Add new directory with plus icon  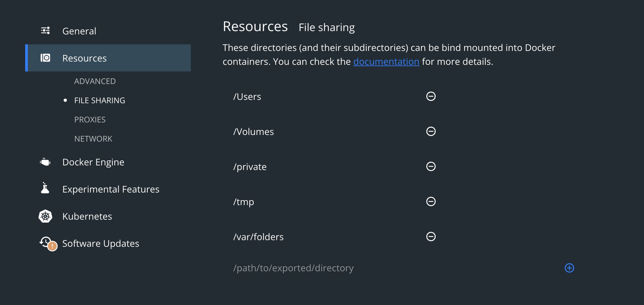coord(569,268)
